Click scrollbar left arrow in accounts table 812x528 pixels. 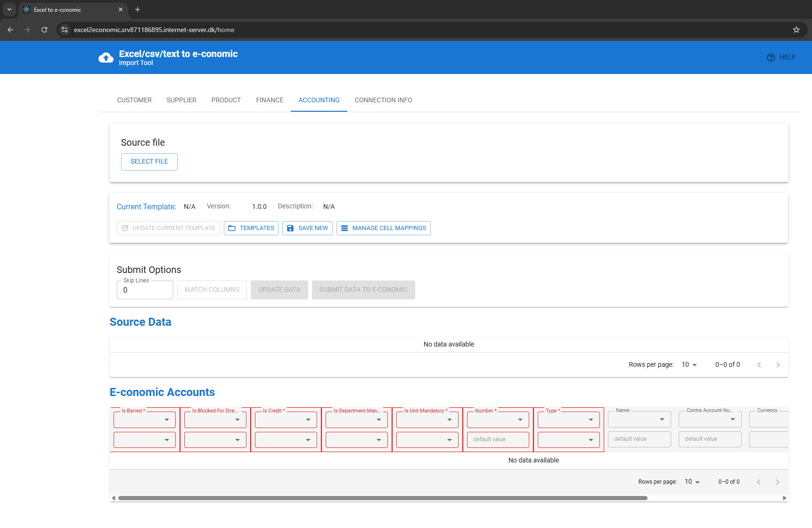(x=114, y=498)
